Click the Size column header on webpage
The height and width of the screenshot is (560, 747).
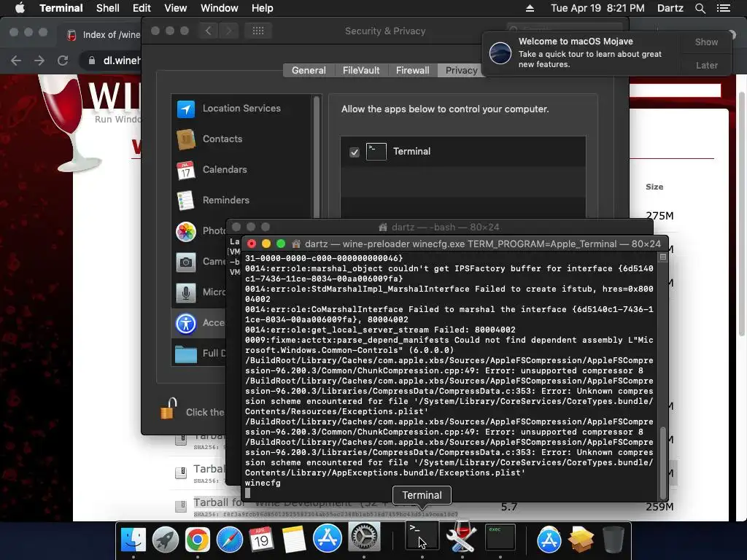coord(654,187)
